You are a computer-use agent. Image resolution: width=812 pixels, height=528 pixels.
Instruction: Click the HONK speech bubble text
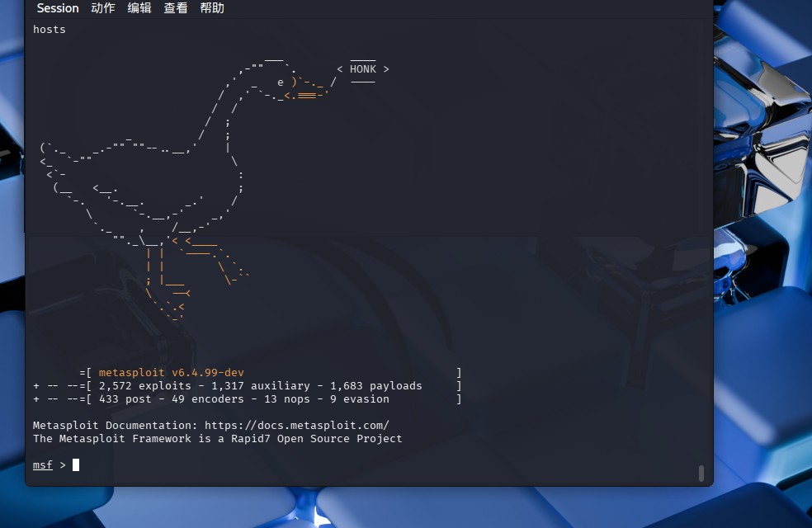362,69
